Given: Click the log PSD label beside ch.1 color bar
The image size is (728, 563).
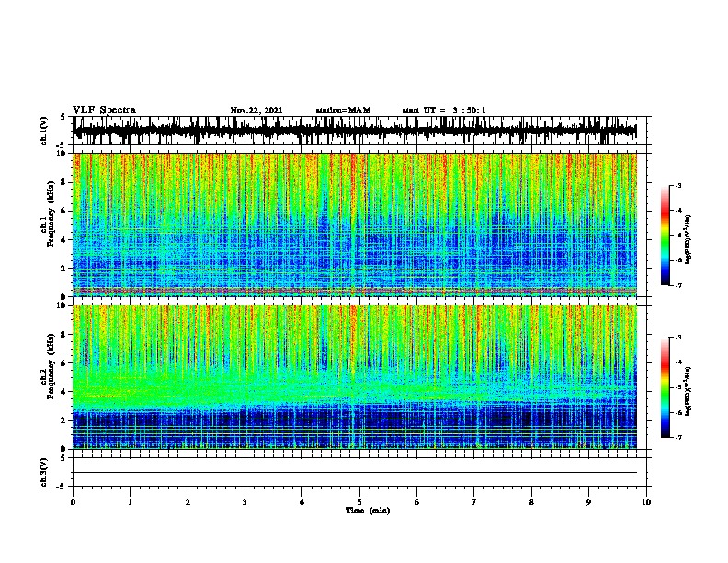Looking at the screenshot, I should click(x=688, y=239).
